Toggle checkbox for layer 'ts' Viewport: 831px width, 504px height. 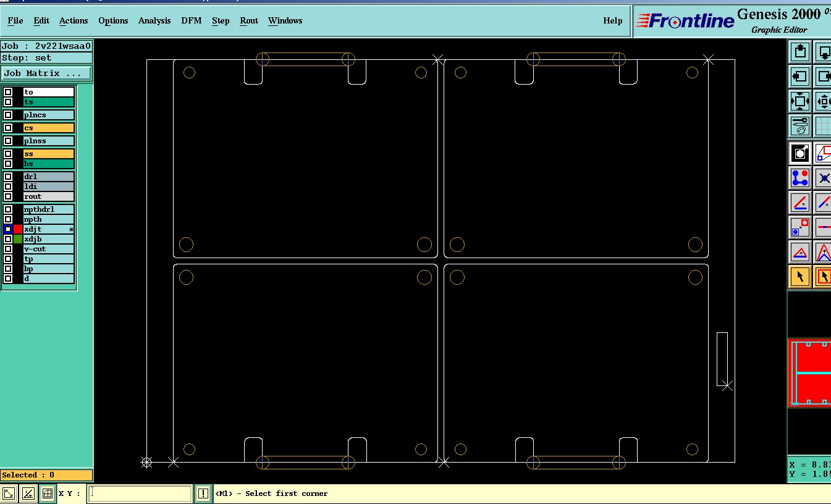8,102
